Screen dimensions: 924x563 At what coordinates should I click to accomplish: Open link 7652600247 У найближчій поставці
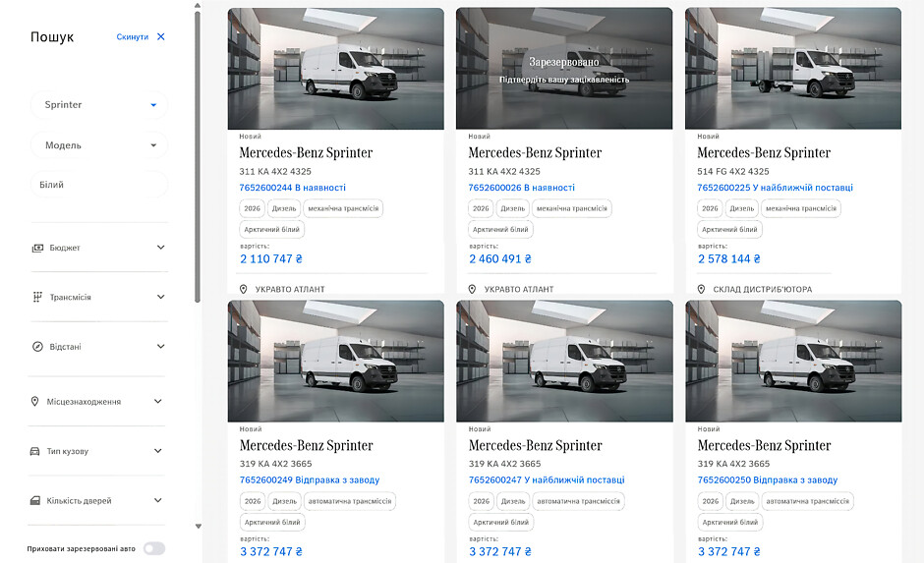(547, 479)
